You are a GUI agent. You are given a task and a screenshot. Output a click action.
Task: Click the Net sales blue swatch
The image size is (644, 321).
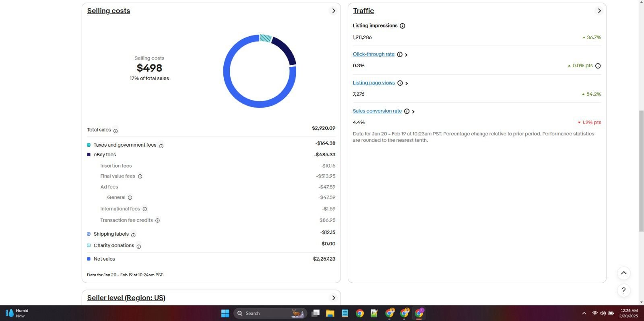tap(89, 259)
